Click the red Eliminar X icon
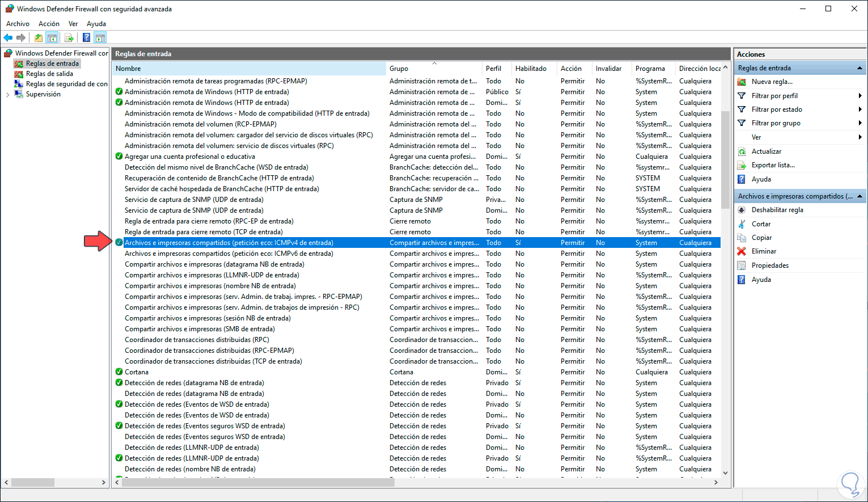 point(742,251)
